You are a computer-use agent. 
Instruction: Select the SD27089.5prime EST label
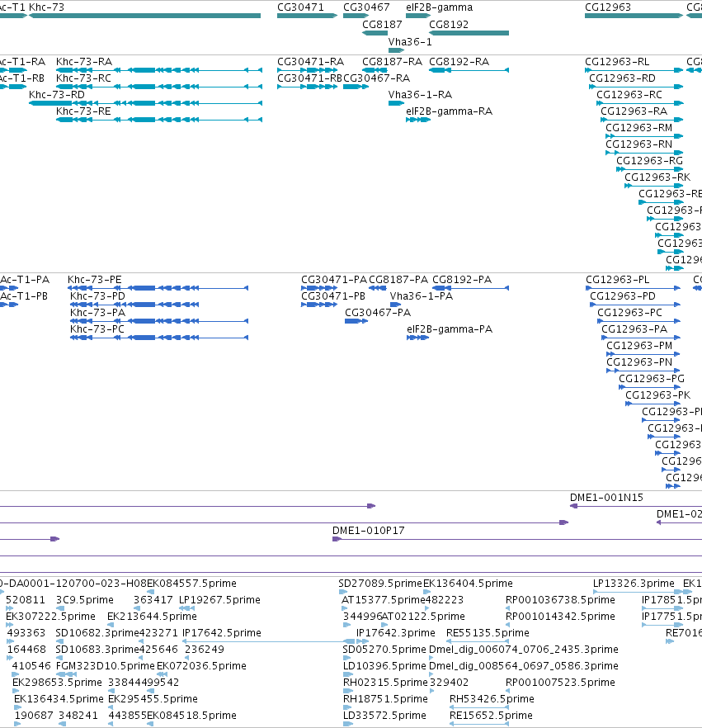pyautogui.click(x=380, y=584)
